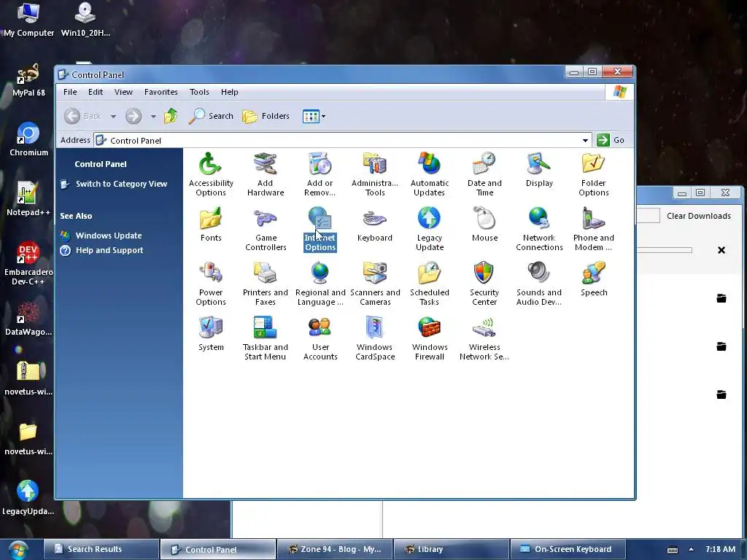This screenshot has height=560, width=747.
Task: Click the Search toolbar button
Action: pyautogui.click(x=211, y=116)
